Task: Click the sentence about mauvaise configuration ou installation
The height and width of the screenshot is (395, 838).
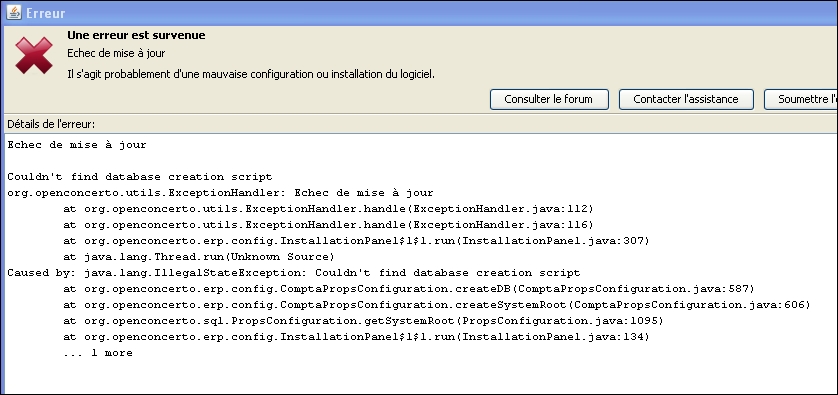Action: [251, 74]
